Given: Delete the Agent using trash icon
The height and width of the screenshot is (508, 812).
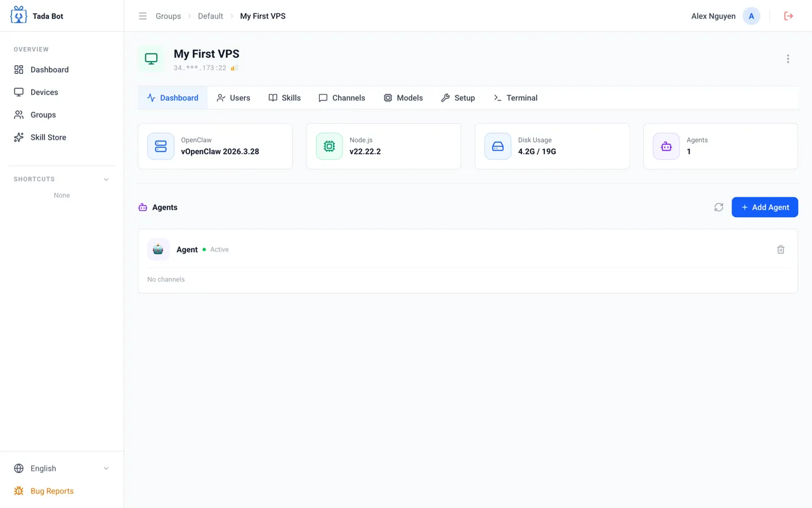Looking at the screenshot, I should 781,250.
